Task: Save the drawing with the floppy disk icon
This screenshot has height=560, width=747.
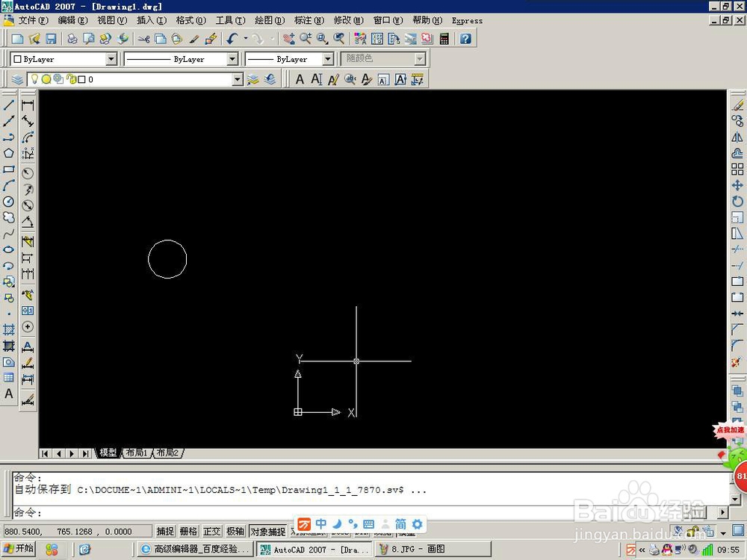Action: tap(51, 39)
